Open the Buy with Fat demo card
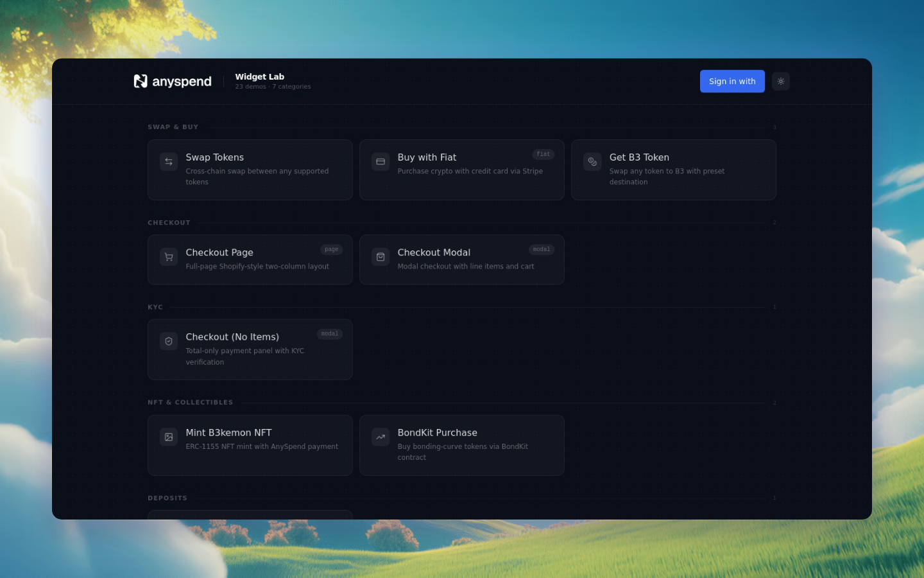Viewport: 924px width, 578px height. pos(462,170)
